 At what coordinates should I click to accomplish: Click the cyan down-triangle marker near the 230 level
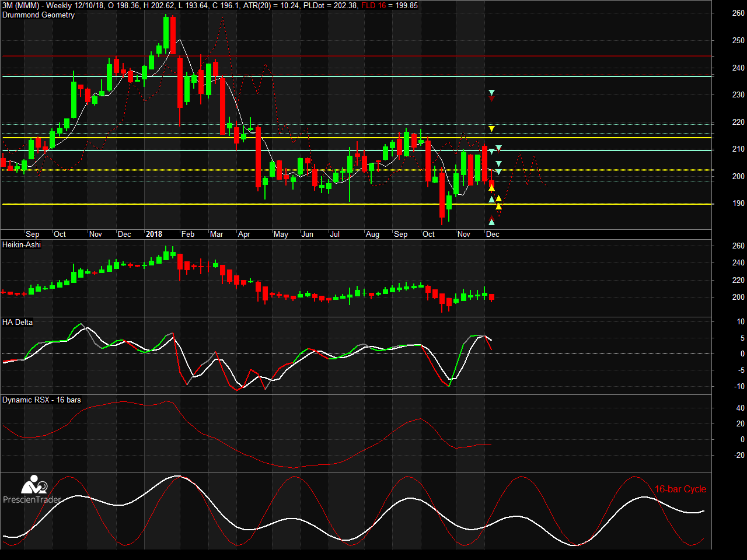pos(491,93)
